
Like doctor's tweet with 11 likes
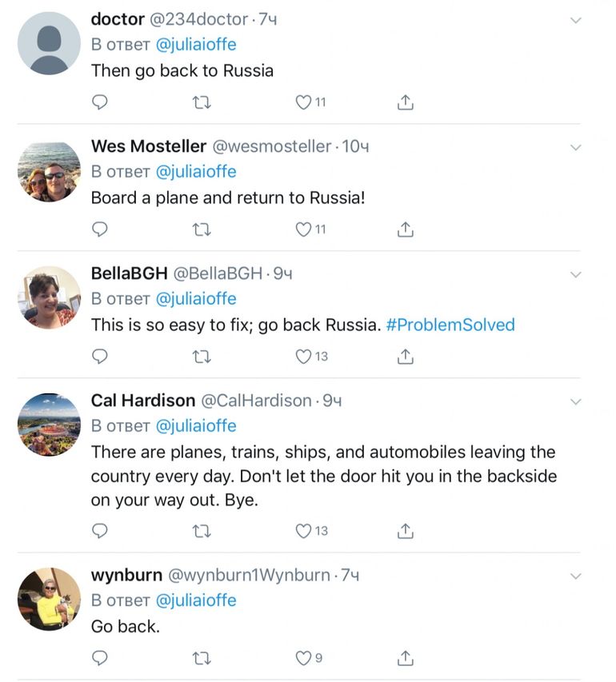pyautogui.click(x=303, y=102)
